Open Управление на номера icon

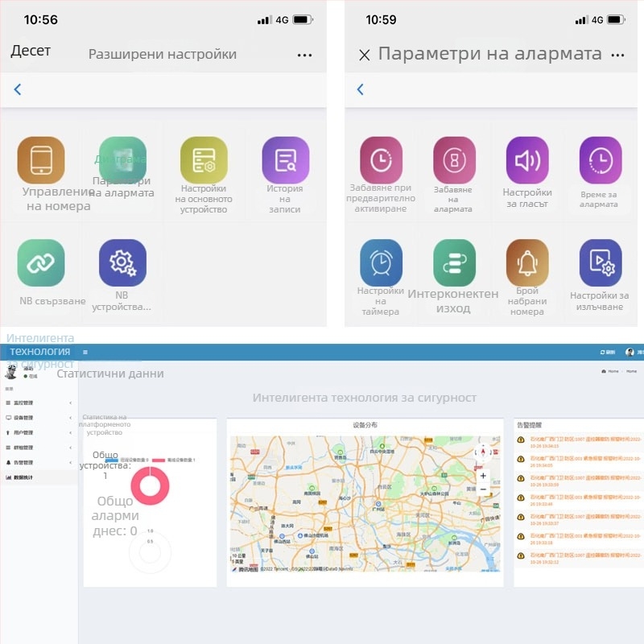tap(41, 159)
